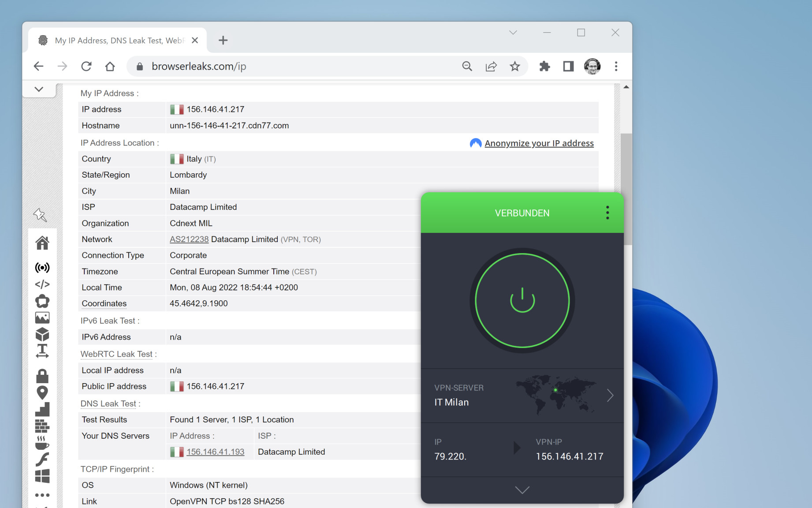Open the AS212238 network link

point(189,239)
